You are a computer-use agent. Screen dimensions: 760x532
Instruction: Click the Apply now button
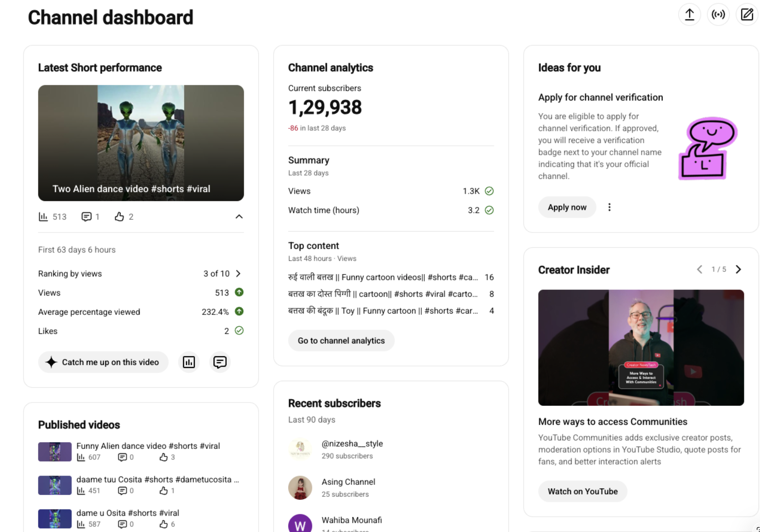pos(567,207)
